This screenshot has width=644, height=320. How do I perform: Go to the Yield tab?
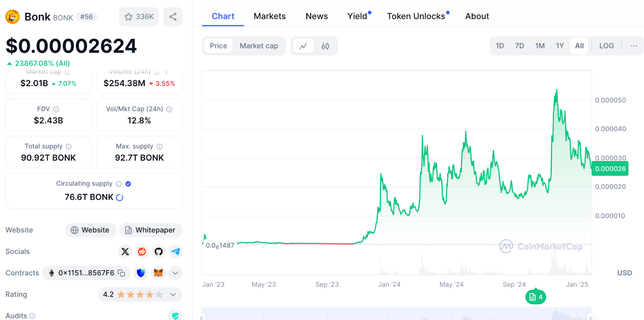357,16
